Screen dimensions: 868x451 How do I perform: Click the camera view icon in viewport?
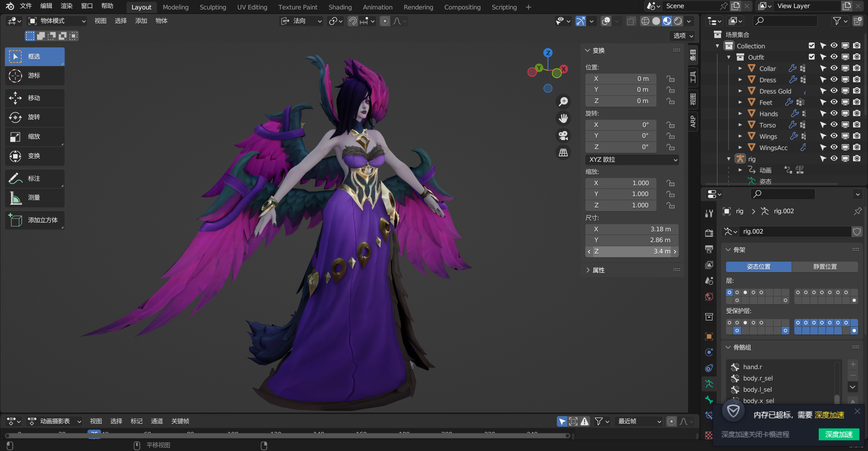click(563, 136)
